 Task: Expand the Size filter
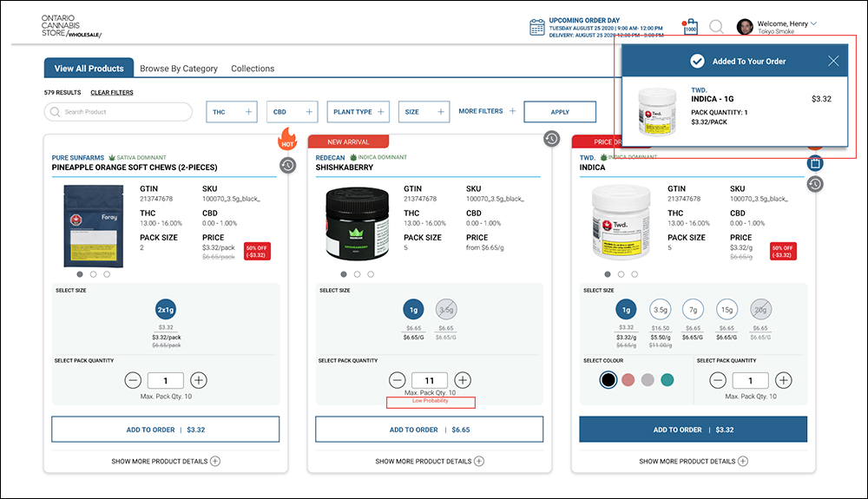click(x=424, y=112)
